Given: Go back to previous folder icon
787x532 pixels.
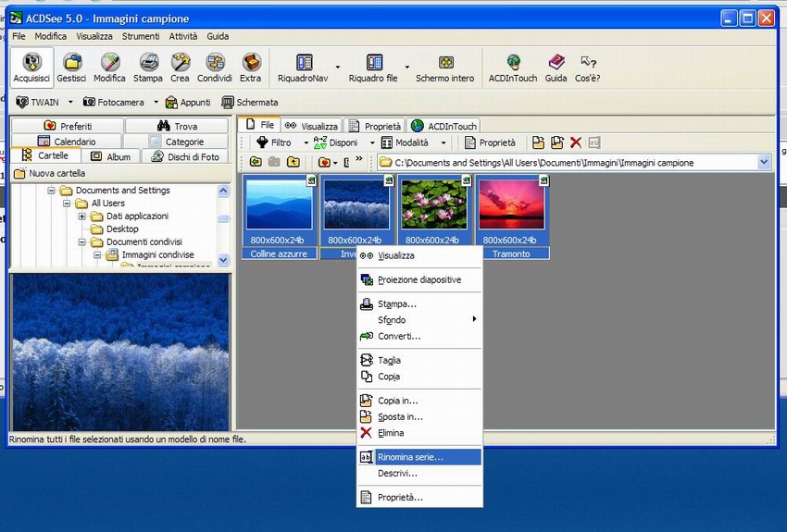Looking at the screenshot, I should [x=256, y=162].
